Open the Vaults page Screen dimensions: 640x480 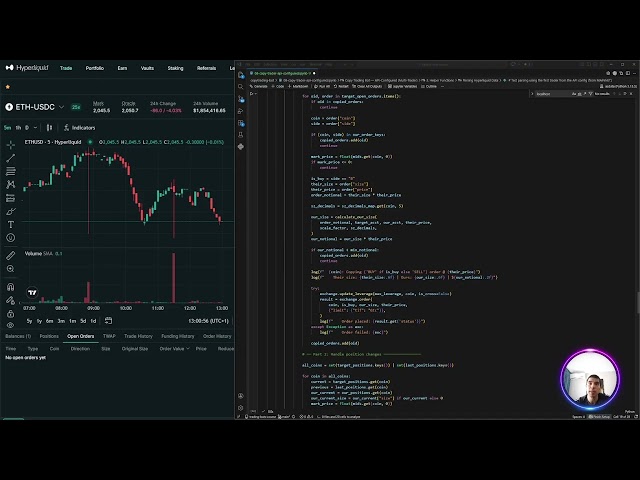tap(147, 68)
